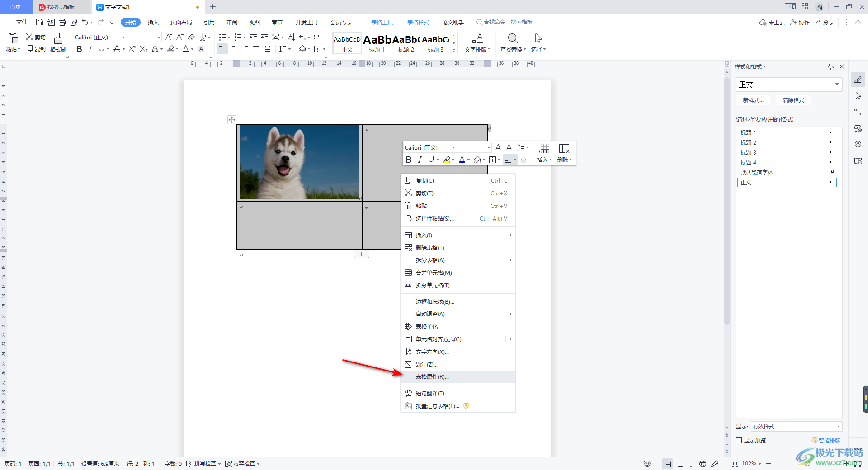The width and height of the screenshot is (868, 470).
Task: Click the Clear Formatting button
Action: click(x=793, y=100)
